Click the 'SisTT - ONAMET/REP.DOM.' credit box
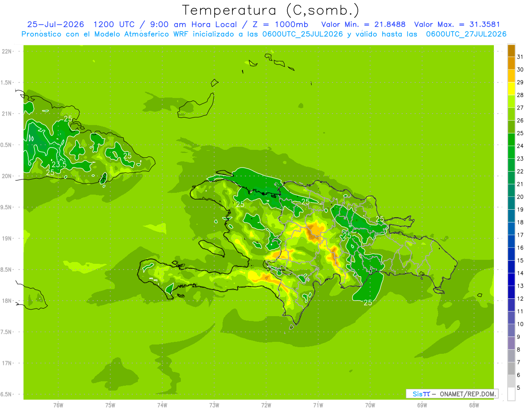This screenshot has height=411, width=532. click(x=452, y=394)
